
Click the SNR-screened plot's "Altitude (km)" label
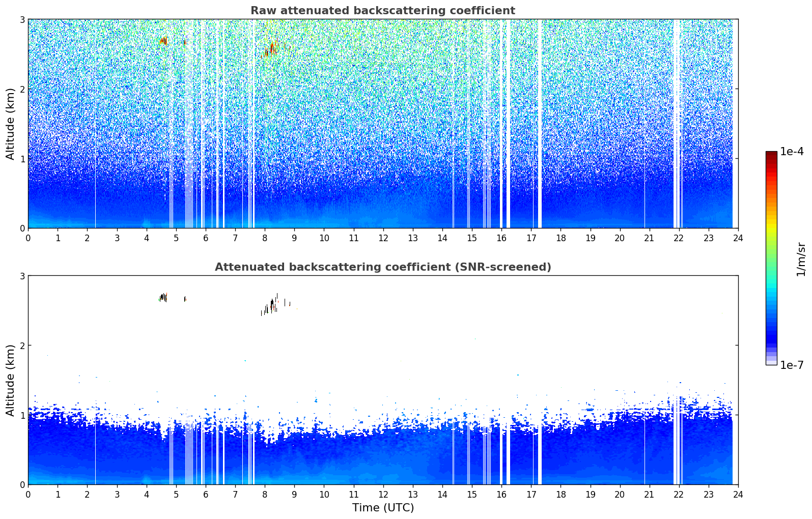(11, 380)
